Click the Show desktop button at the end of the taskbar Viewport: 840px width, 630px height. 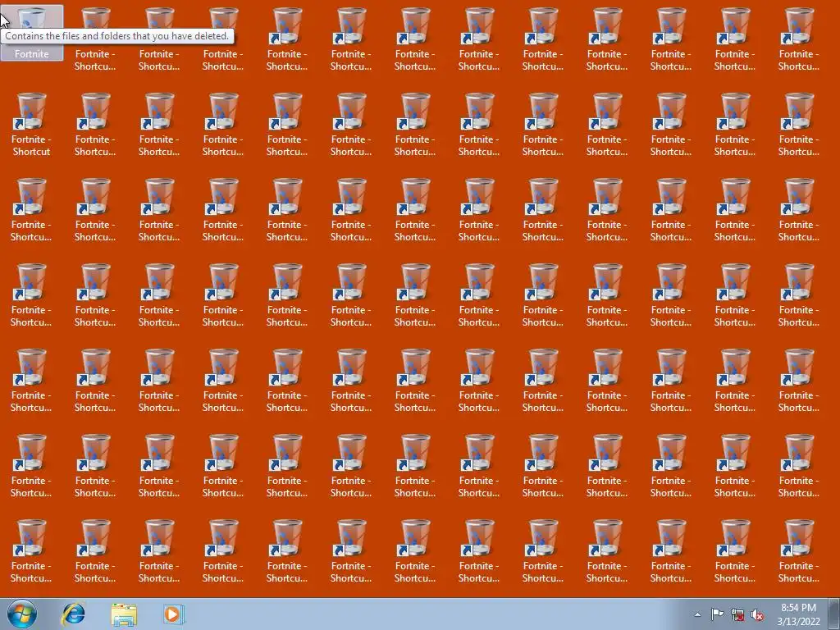(x=834, y=614)
